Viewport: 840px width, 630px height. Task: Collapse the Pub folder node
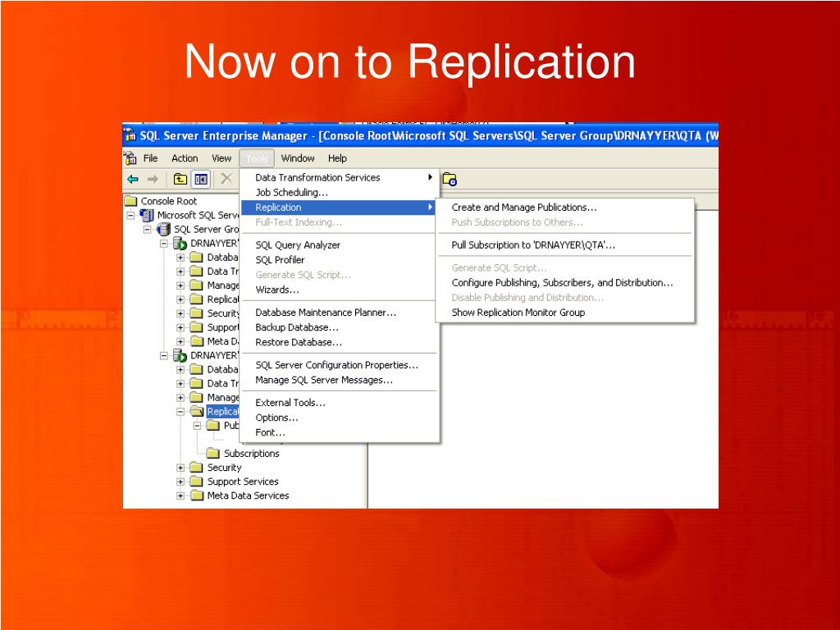coord(197,426)
